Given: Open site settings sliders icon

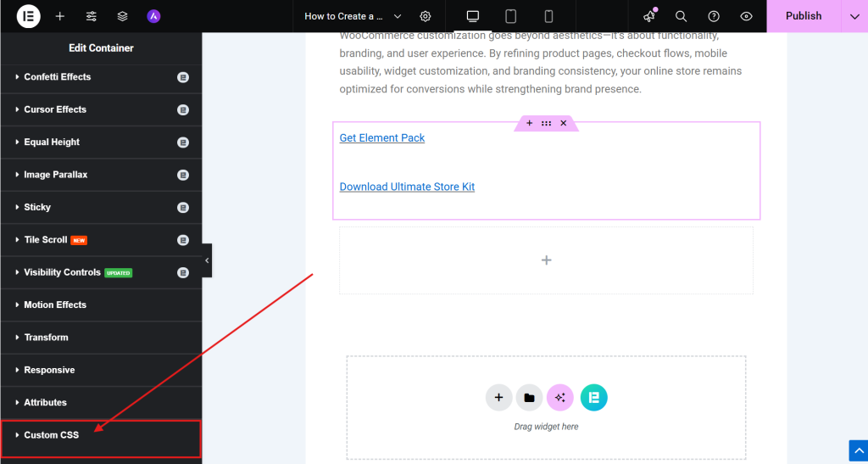Looking at the screenshot, I should tap(92, 16).
